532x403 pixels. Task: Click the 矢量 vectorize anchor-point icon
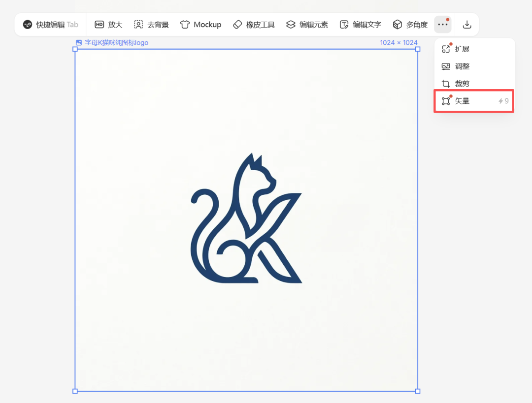[x=447, y=101]
